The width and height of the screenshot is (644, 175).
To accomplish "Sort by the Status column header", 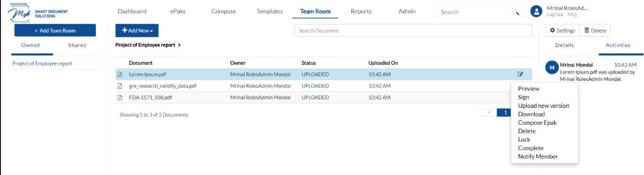I will (309, 63).
